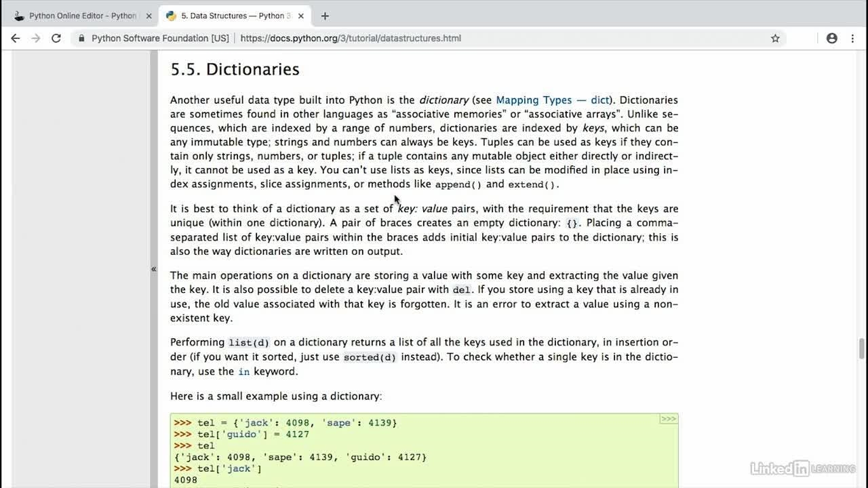The width and height of the screenshot is (868, 488).
Task: Bookmark this page with the star icon
Action: point(775,39)
